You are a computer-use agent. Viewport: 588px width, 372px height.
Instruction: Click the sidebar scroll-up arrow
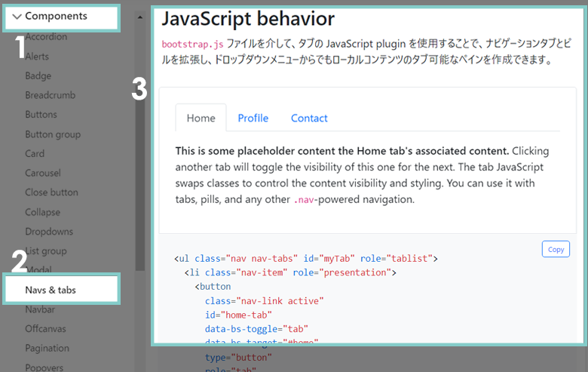(x=139, y=16)
